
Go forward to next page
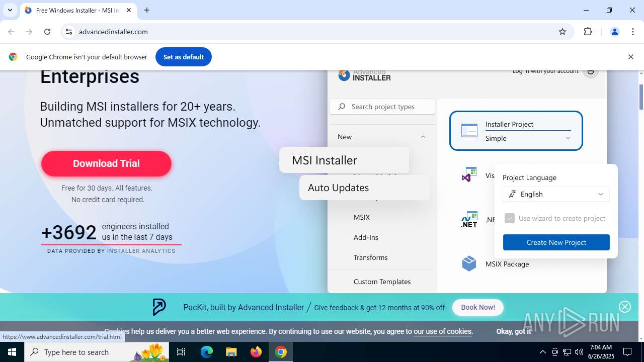29,32
